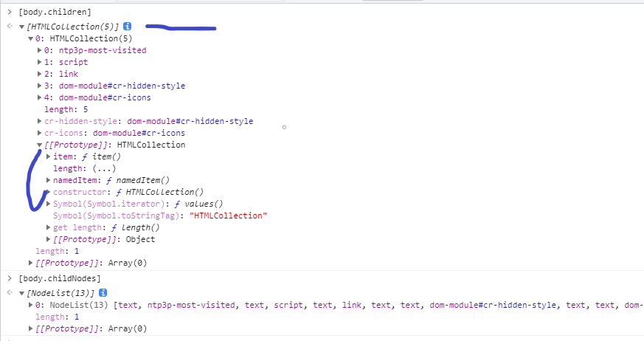Screen dimensions: 644x341
Task: Expand 0: NodeList(13) entry
Action: click(x=30, y=305)
